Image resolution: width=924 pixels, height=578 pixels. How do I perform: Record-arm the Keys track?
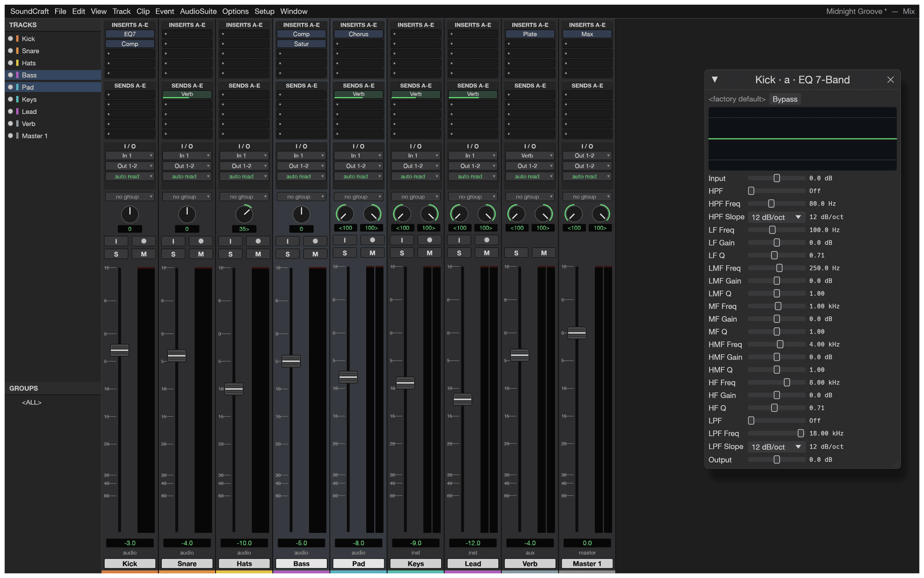coord(430,240)
